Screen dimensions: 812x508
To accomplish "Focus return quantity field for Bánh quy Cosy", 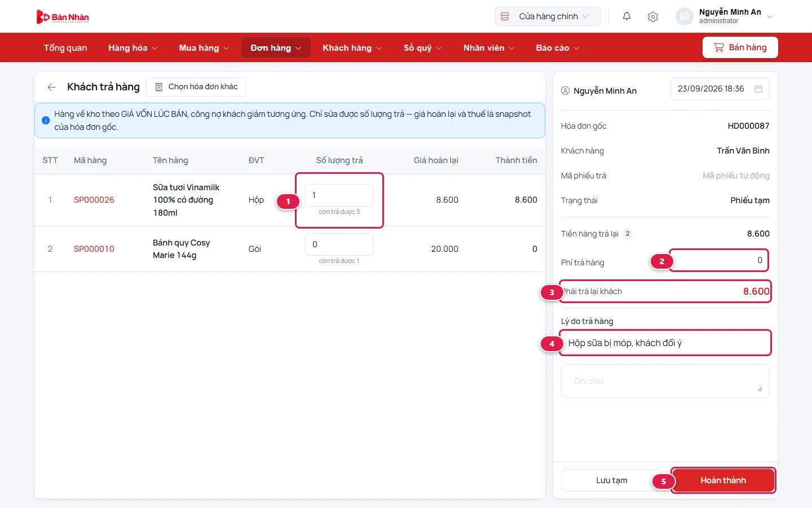I will coord(339,244).
